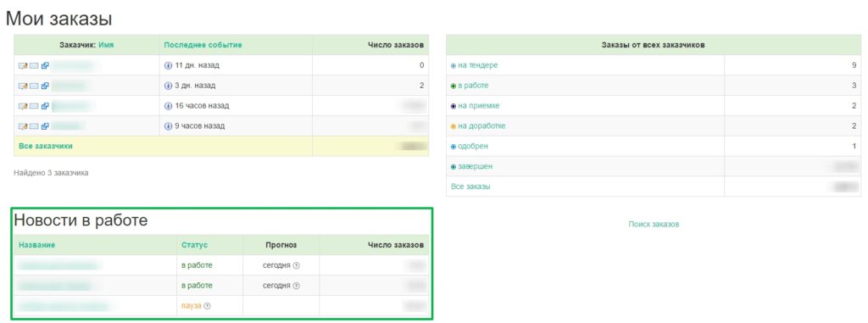Open new-window icon in the 3 дн. назад row
868x323 pixels.
46,86
